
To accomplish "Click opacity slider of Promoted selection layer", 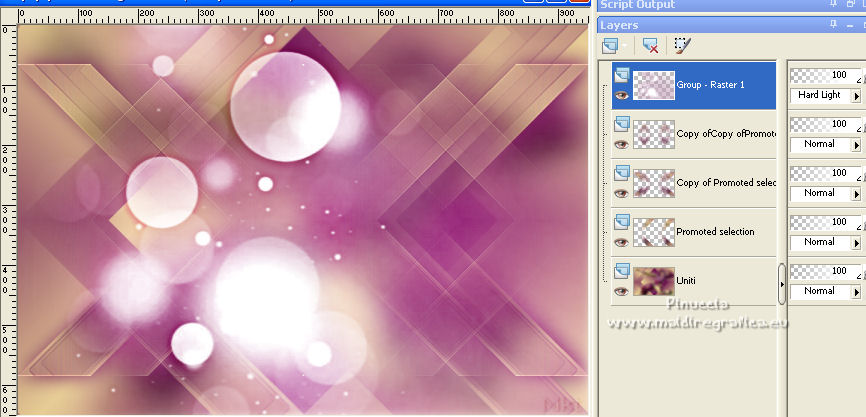I will click(x=826, y=222).
